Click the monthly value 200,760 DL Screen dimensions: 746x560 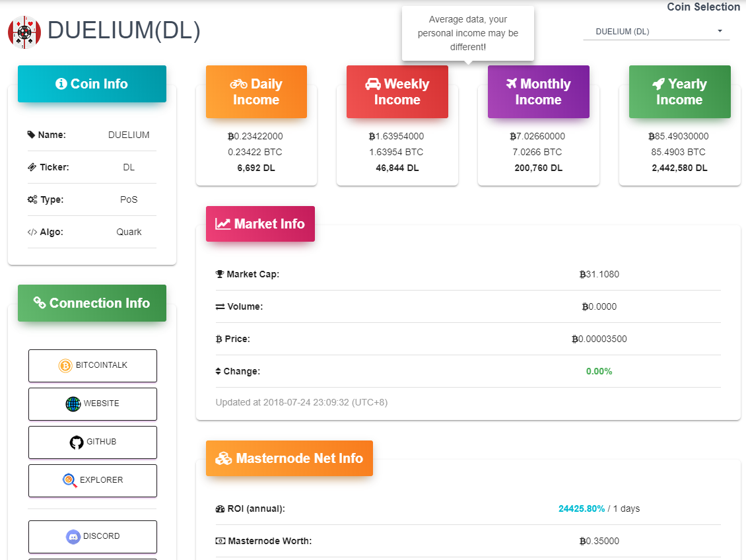539,168
